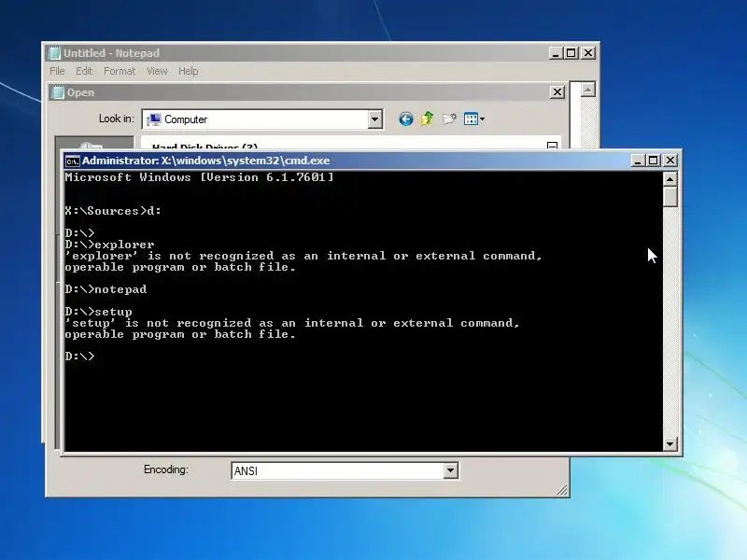Go back using the Open dialog back arrow

[406, 119]
